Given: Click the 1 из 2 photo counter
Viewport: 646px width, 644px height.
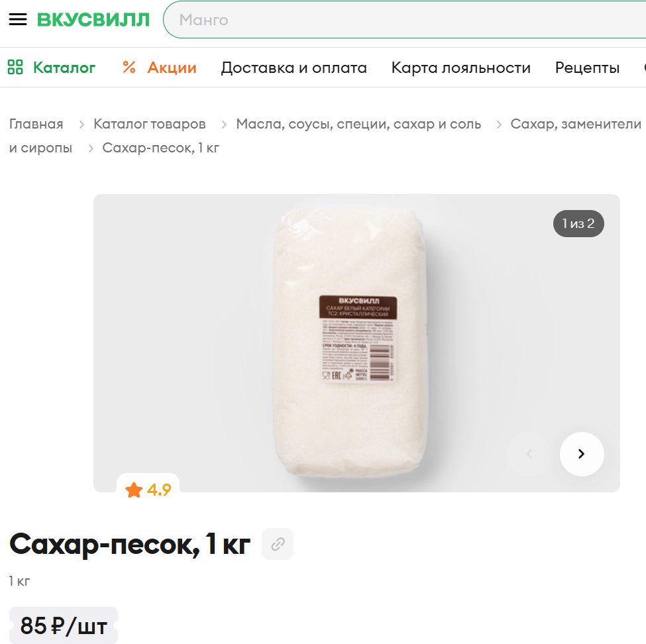Looking at the screenshot, I should pos(578,224).
